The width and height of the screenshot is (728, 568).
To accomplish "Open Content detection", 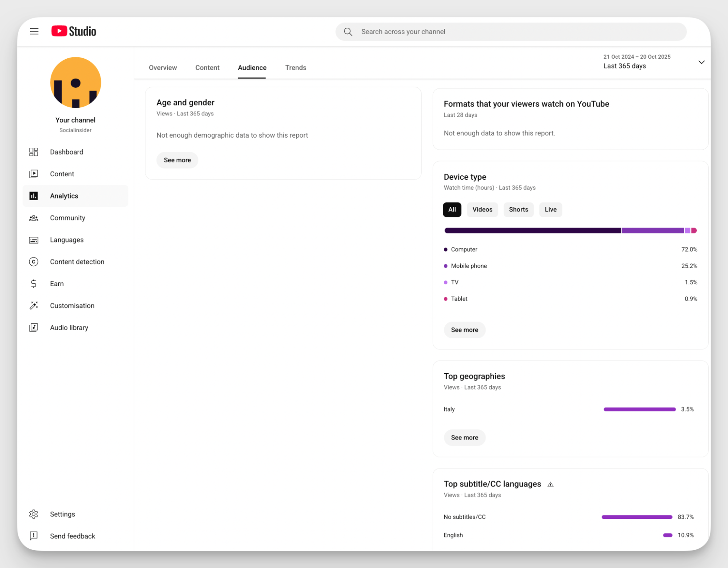I will [77, 261].
